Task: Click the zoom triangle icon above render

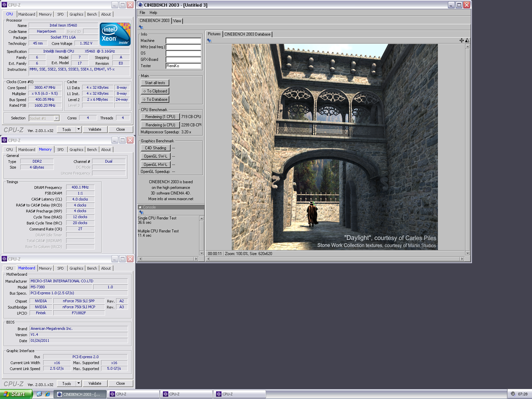Action: click(467, 41)
